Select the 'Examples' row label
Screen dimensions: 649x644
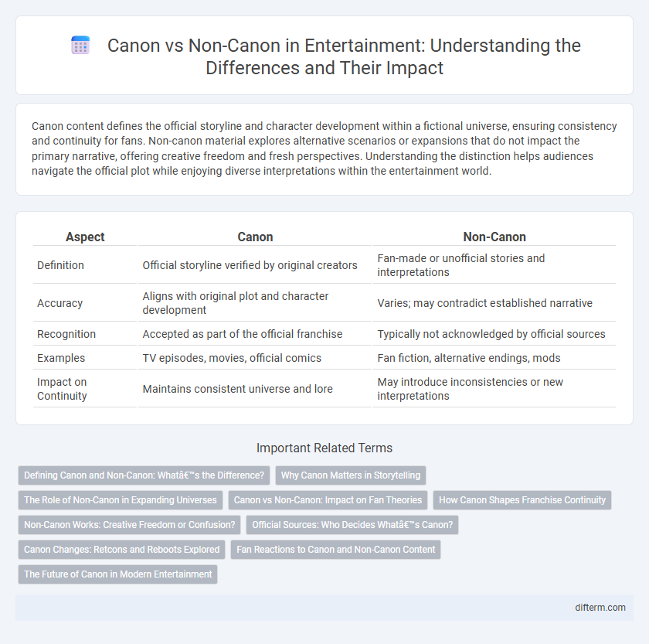point(61,358)
